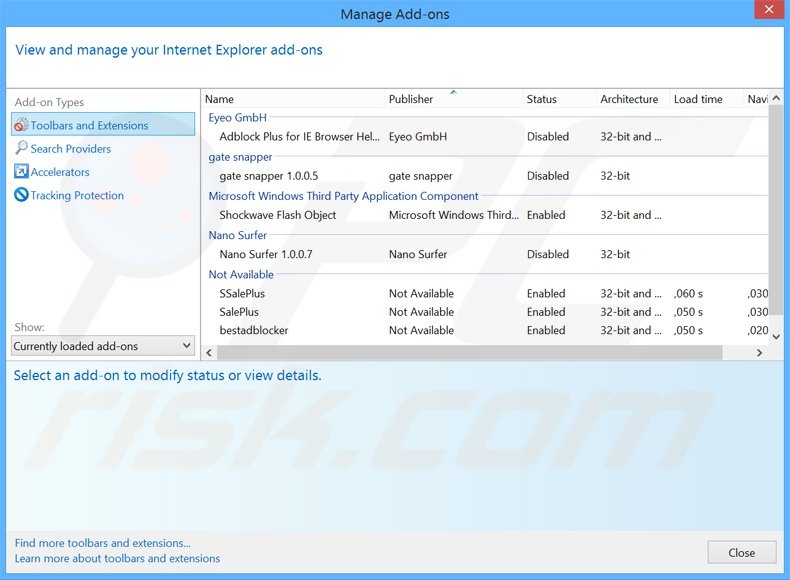Open Toolbars and Extensions add-on type
790x580 pixels.
(x=103, y=124)
